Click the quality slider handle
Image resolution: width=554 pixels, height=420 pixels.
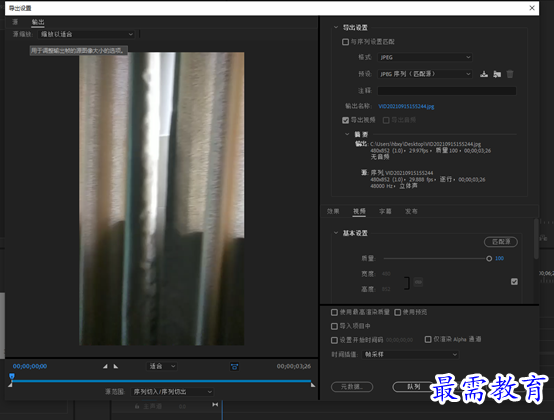coord(489,259)
